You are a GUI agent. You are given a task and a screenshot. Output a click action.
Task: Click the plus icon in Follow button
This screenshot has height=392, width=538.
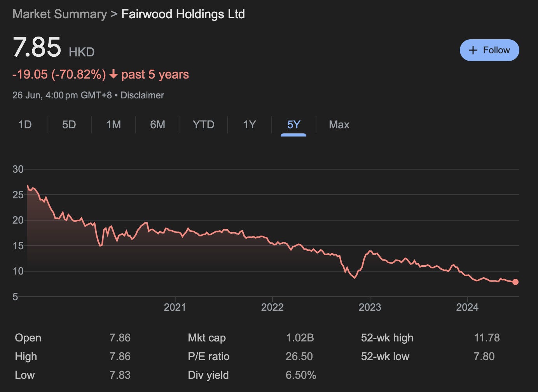coord(473,50)
